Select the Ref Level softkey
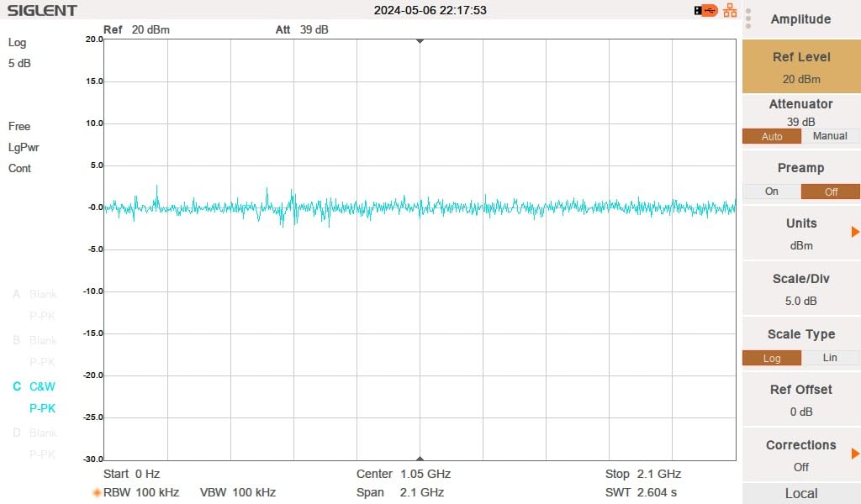 tap(800, 67)
